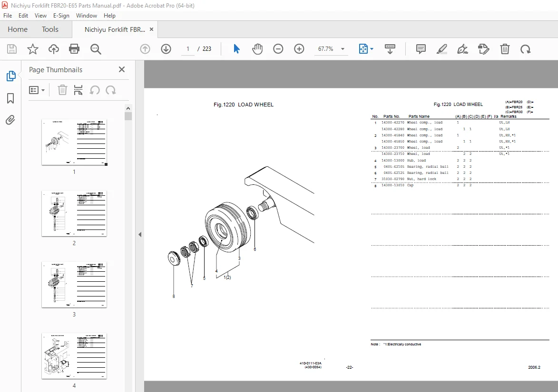The height and width of the screenshot is (392, 558).
Task: Switch to the Tools tab
Action: pos(50,29)
